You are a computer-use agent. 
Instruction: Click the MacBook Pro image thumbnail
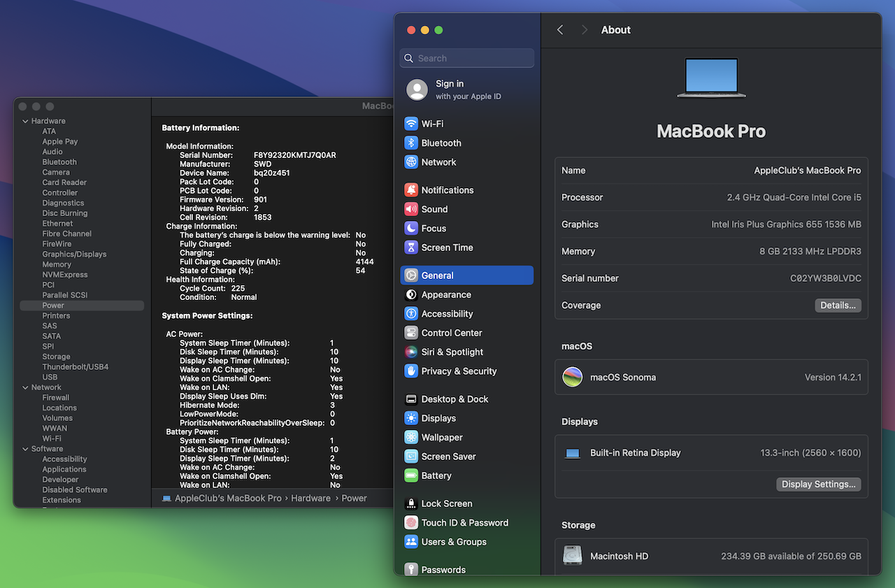(x=711, y=78)
